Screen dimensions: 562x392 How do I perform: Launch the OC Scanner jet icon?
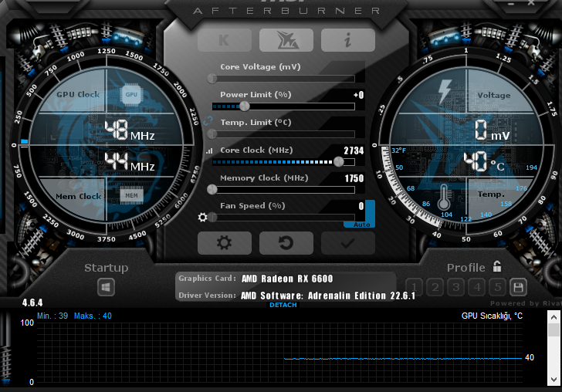pyautogui.click(x=286, y=40)
